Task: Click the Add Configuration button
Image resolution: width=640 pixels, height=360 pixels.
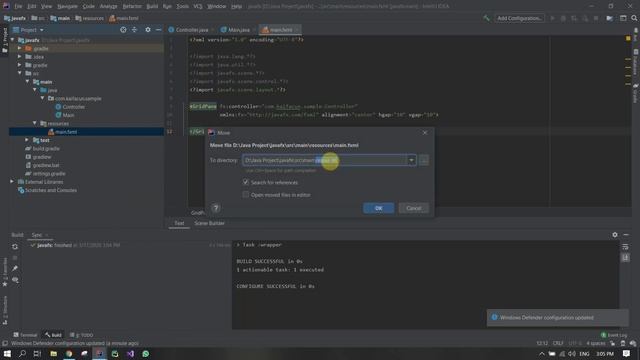Action: (519, 18)
